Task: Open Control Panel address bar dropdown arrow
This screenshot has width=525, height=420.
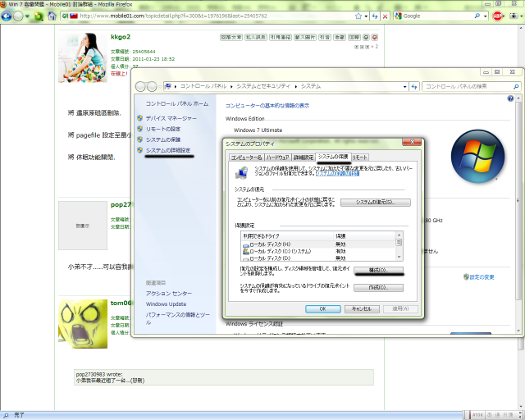Action: (404, 86)
